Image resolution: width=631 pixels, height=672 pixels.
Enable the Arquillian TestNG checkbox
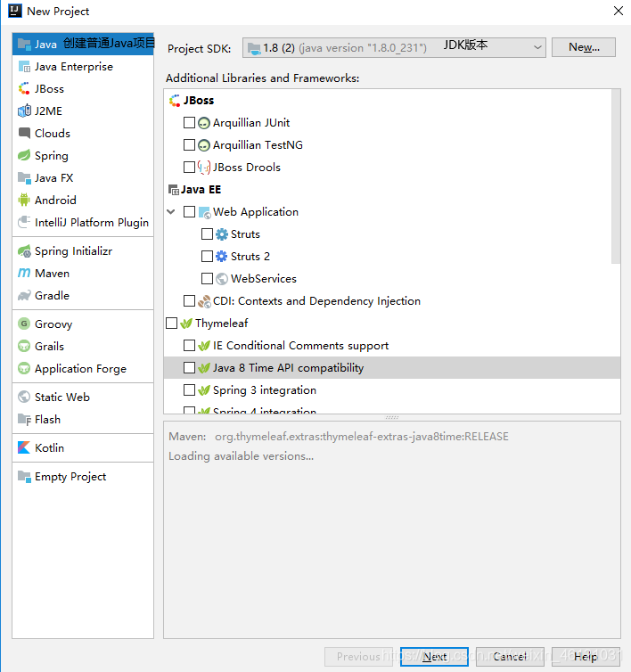tap(189, 145)
